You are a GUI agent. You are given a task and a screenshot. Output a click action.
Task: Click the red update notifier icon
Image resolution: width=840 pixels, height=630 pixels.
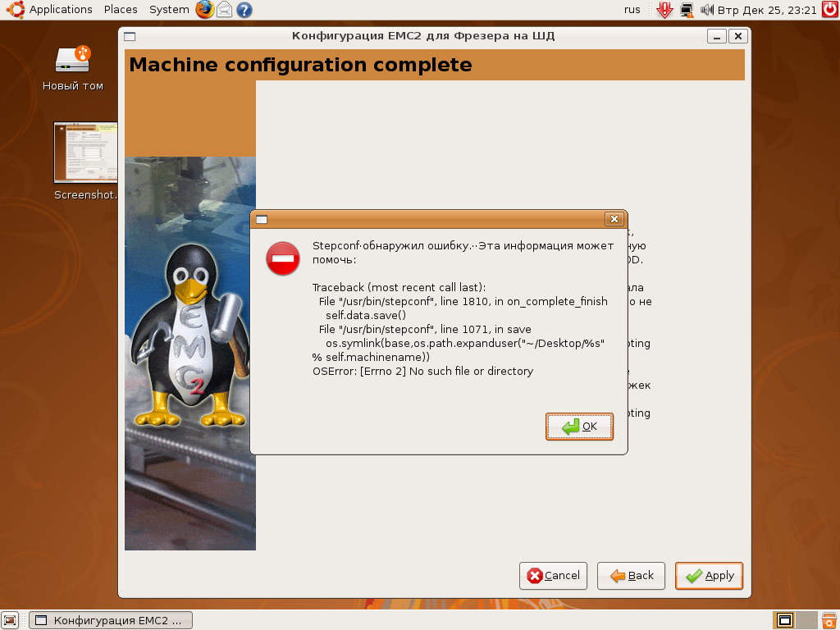click(x=664, y=10)
